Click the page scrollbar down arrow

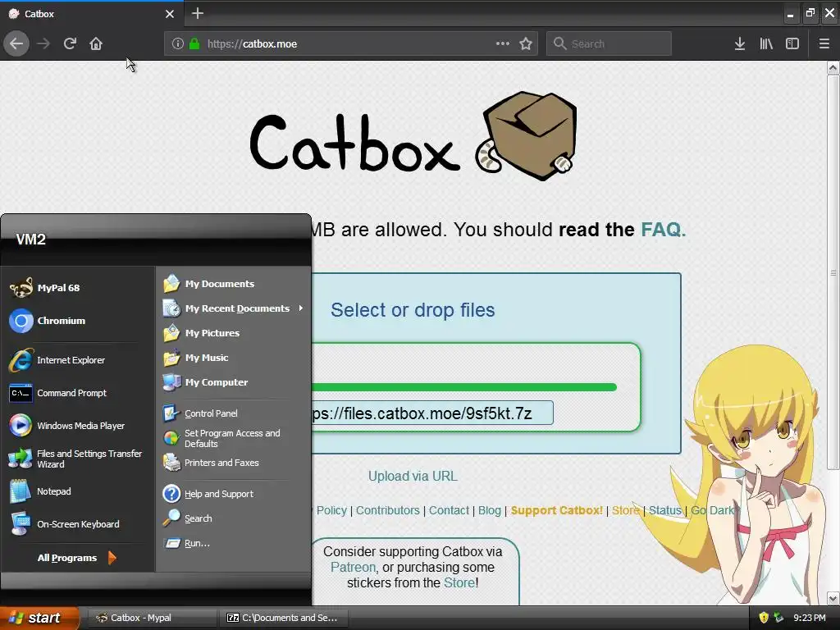(833, 598)
